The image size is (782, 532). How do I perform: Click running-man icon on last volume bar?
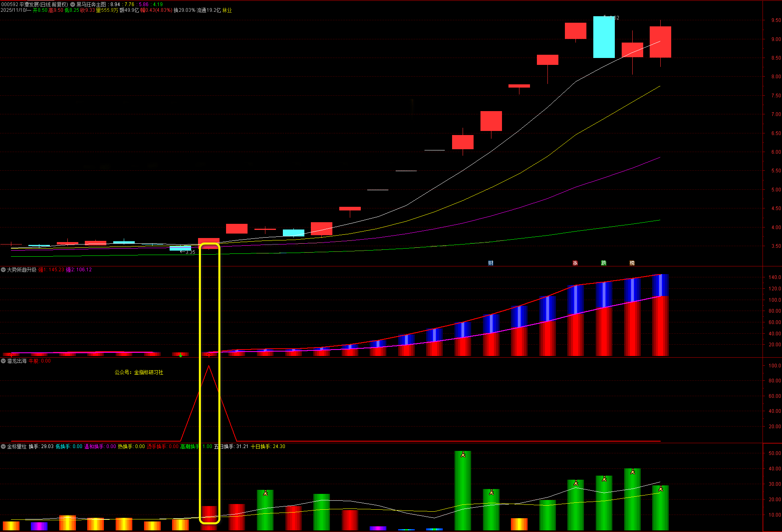[661, 489]
